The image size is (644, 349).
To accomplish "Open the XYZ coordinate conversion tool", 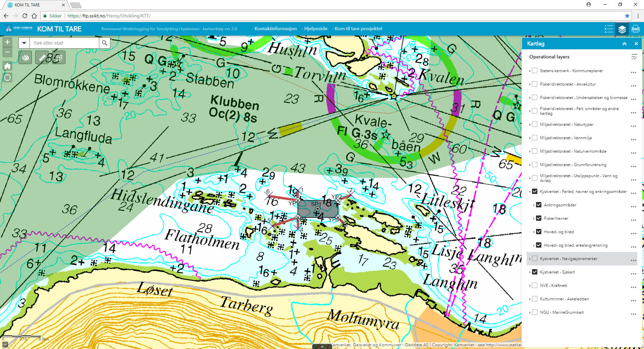I will tap(59, 58).
